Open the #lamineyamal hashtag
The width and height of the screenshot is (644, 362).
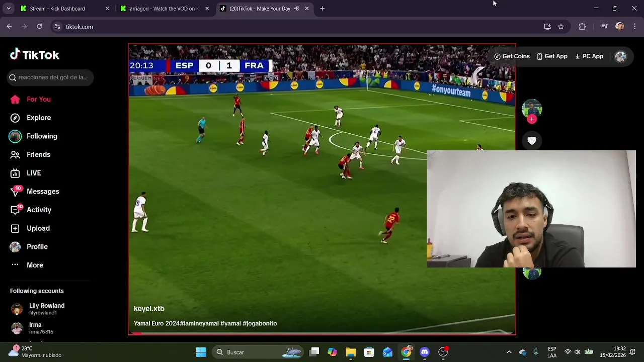[x=199, y=323]
